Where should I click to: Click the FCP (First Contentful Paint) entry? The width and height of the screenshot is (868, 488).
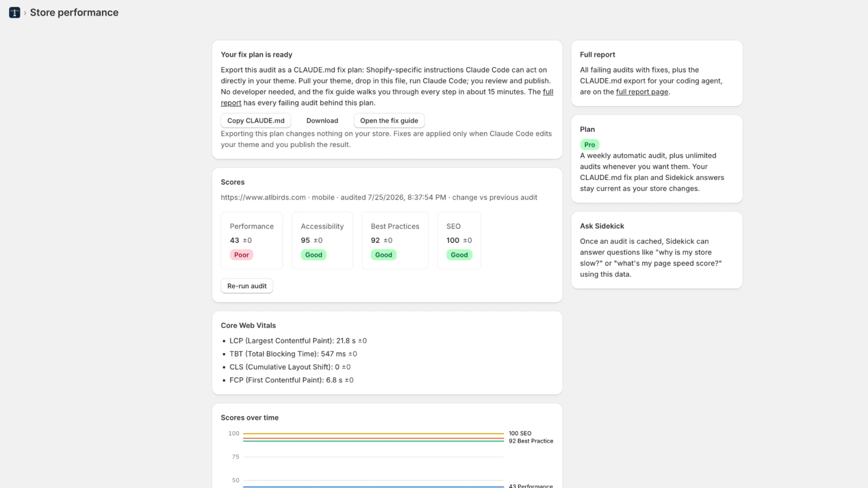tap(291, 380)
